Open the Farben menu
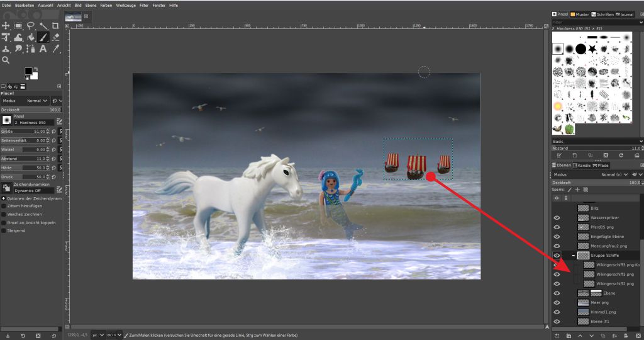 106,5
